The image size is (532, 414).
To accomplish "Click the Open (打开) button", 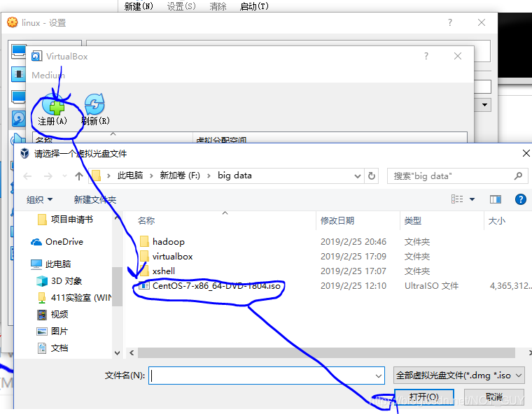I will 423,397.
